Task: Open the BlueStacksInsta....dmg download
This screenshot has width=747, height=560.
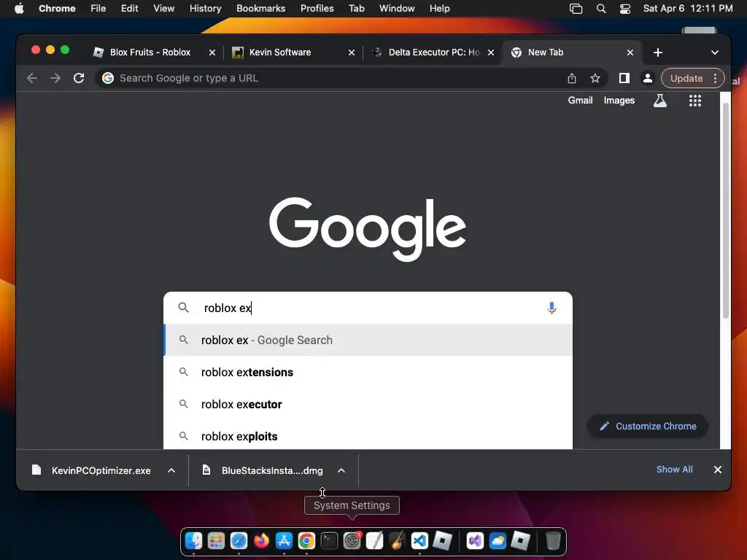Action: tap(272, 470)
